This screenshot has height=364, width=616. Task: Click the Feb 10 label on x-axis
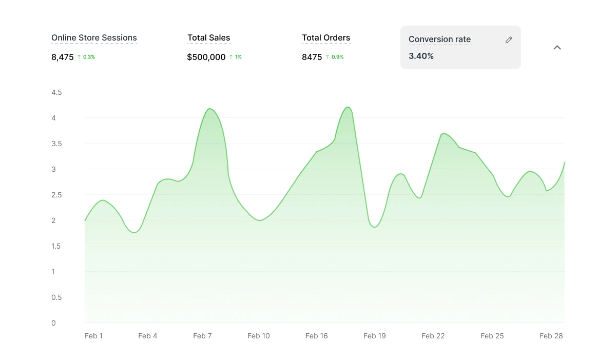(258, 336)
